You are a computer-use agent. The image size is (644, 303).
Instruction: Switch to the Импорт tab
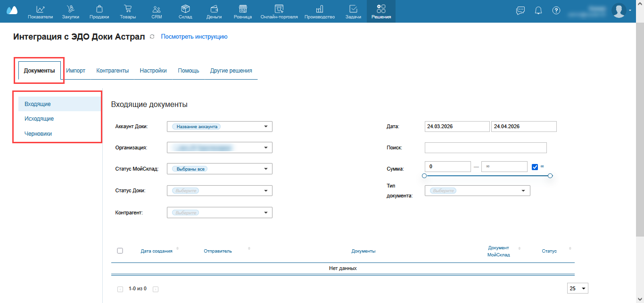(x=75, y=71)
